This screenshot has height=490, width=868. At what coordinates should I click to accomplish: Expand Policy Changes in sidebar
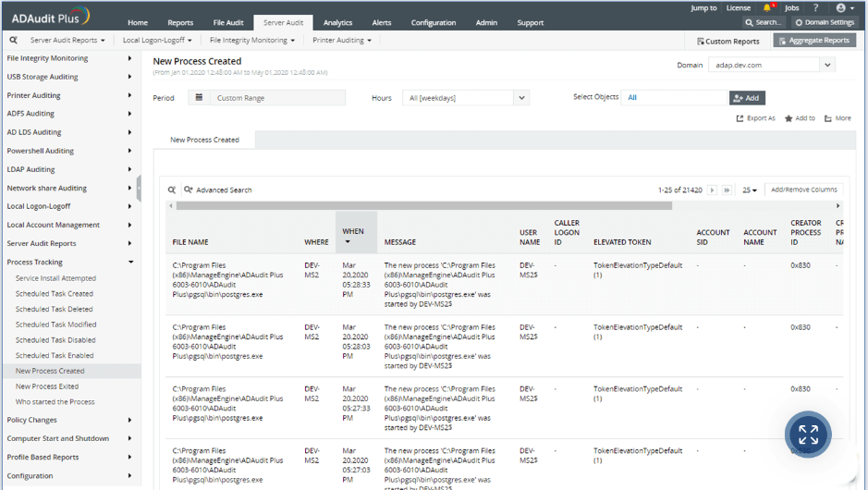pyautogui.click(x=69, y=420)
